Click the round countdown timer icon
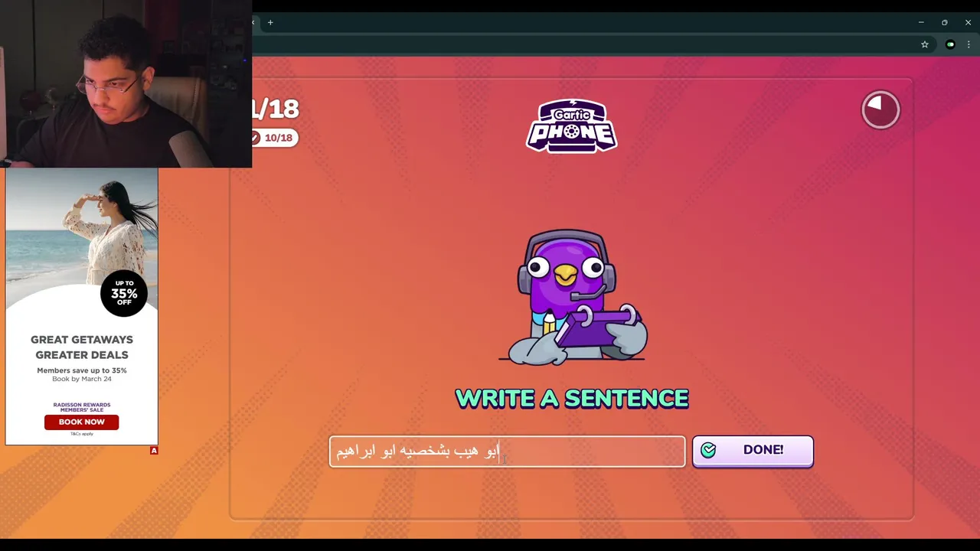The width and height of the screenshot is (980, 551). [880, 110]
